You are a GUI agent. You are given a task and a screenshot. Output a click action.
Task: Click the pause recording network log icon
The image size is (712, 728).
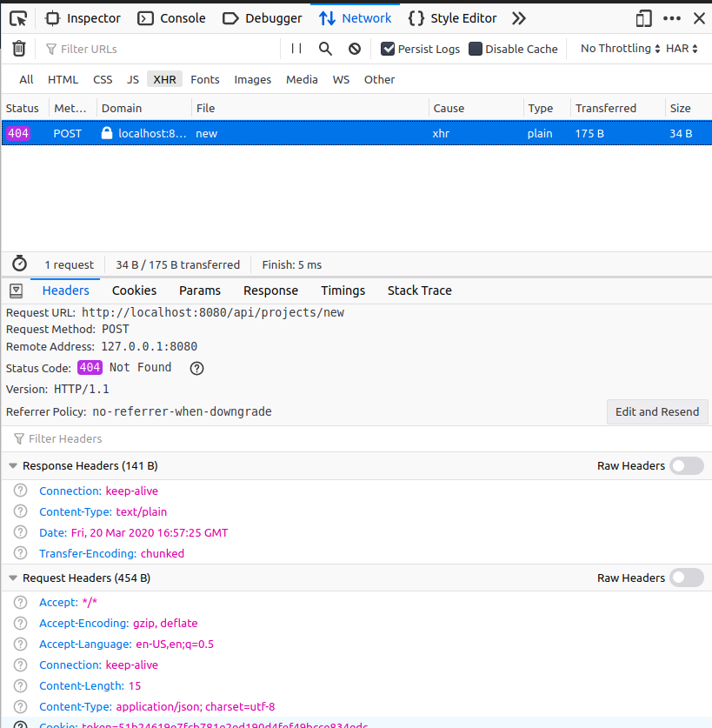[x=296, y=49]
